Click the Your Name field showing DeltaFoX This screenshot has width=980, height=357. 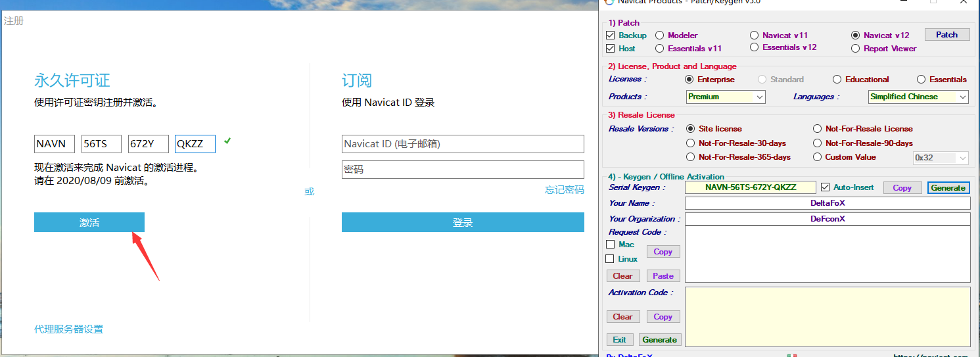[x=828, y=203]
